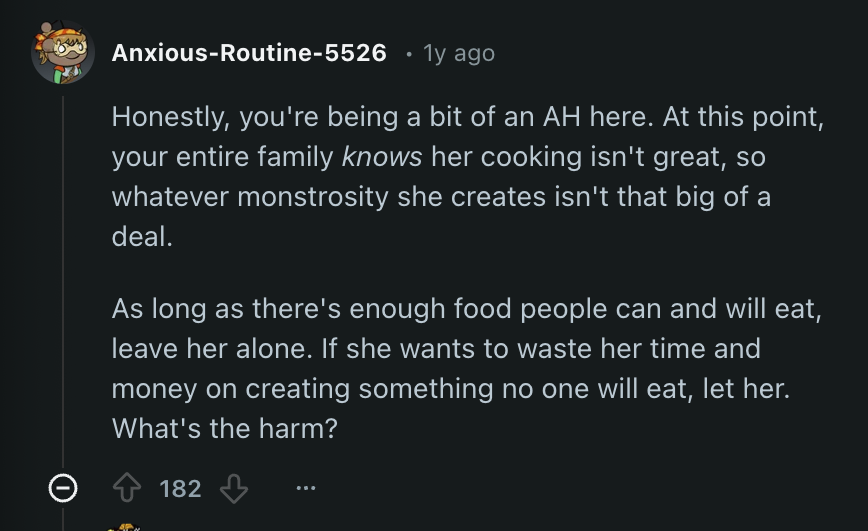Downvote the comment with 182 votes
This screenshot has width=868, height=531.
(233, 488)
